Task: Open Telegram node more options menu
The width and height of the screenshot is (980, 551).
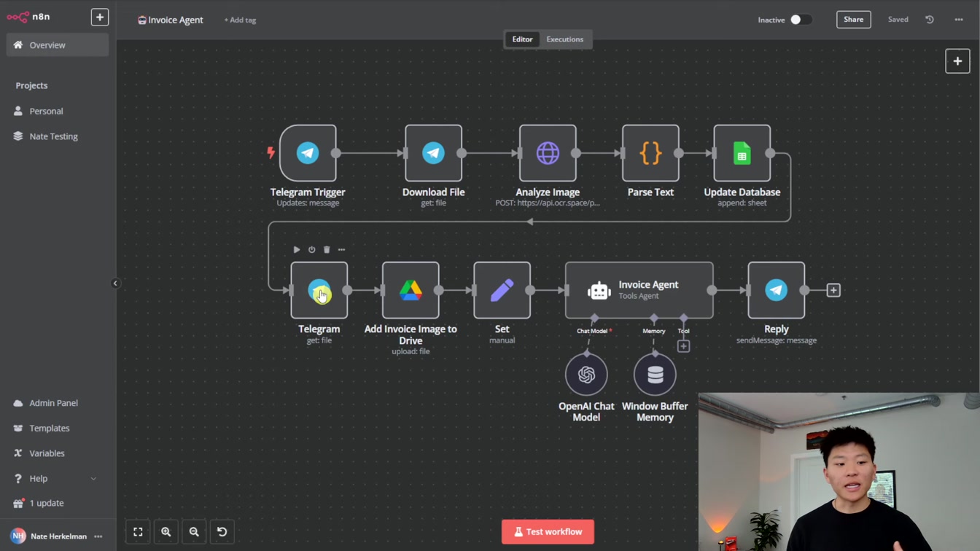Action: pyautogui.click(x=341, y=249)
